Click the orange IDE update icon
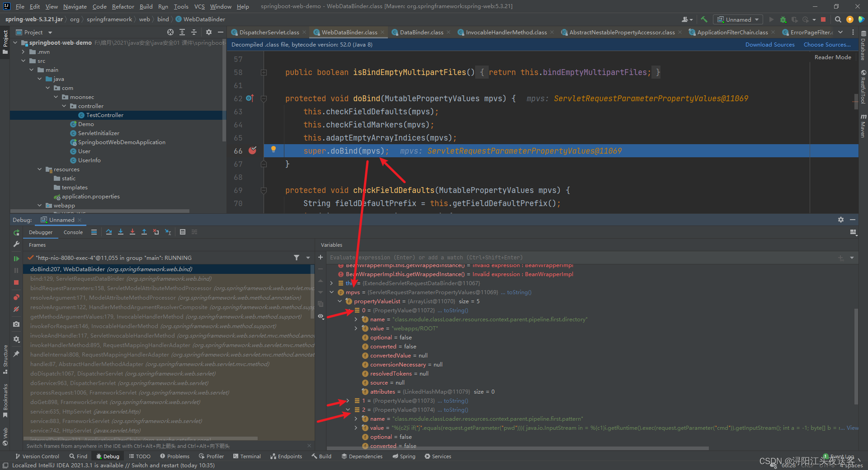 tap(850, 19)
